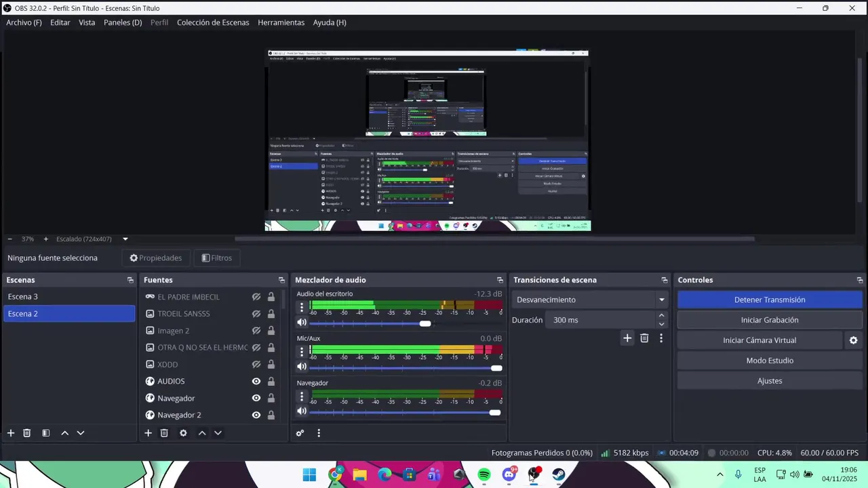The width and height of the screenshot is (868, 488).
Task: Pop out Transiciones de escena dock icon
Action: pos(665,280)
